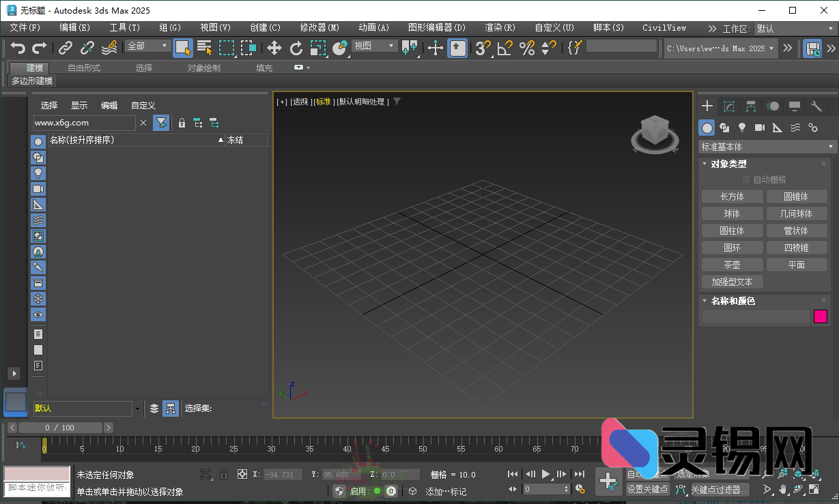Image resolution: width=839 pixels, height=504 pixels.
Task: Enable the 自动栅格 checkbox
Action: click(746, 179)
